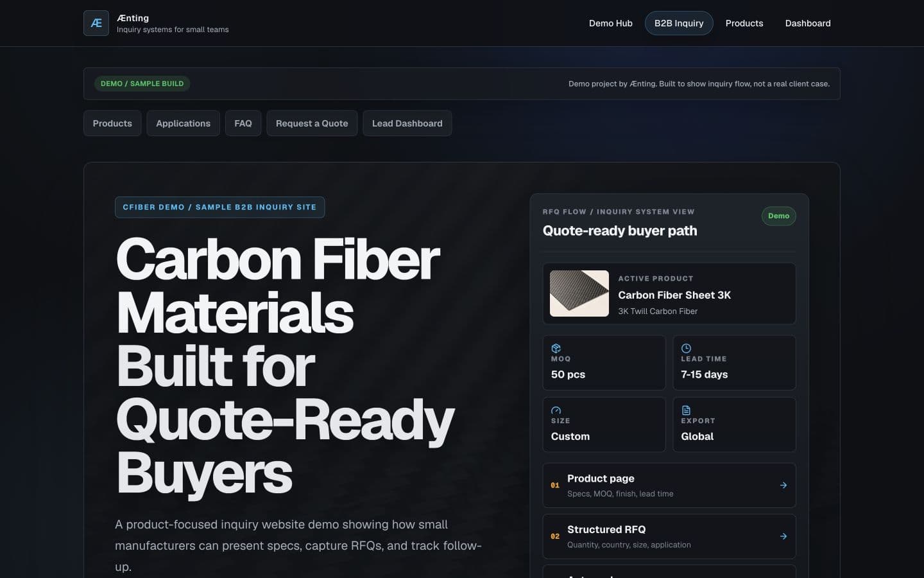Image resolution: width=924 pixels, height=578 pixels.
Task: Click the "RFQ FLOW / INQUIRY SYSTEM VIEW" label
Action: click(619, 212)
